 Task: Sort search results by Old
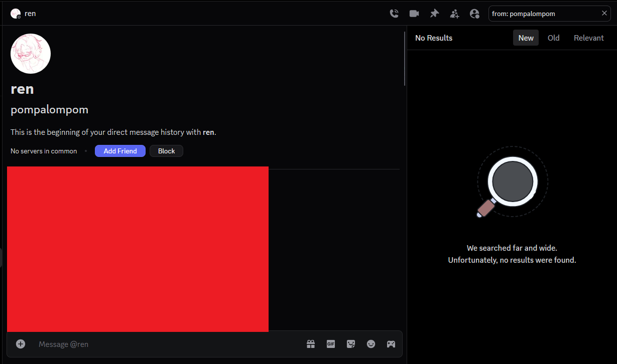[554, 38]
